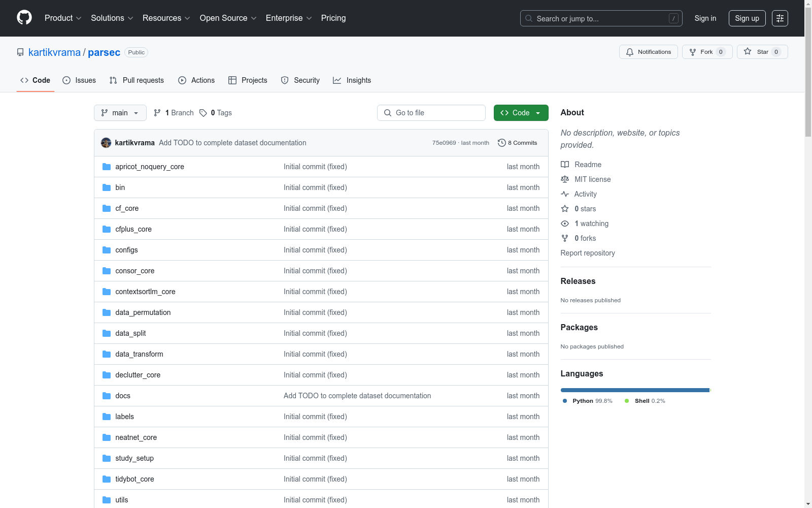
Task: Click the declutter_core folder icon
Action: tap(107, 375)
